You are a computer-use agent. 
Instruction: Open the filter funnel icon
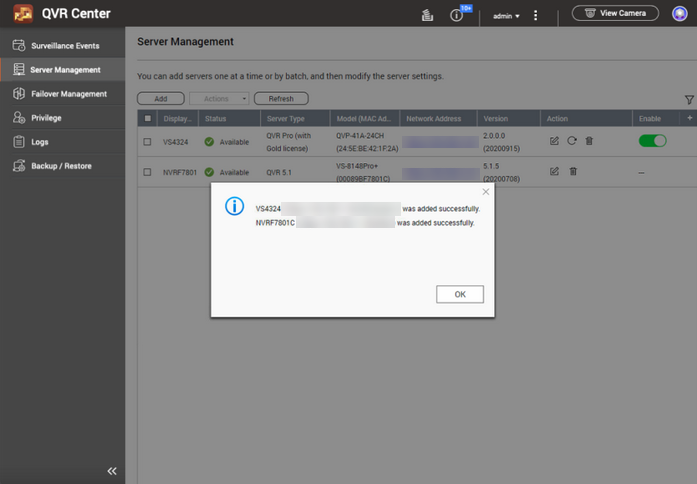click(689, 100)
